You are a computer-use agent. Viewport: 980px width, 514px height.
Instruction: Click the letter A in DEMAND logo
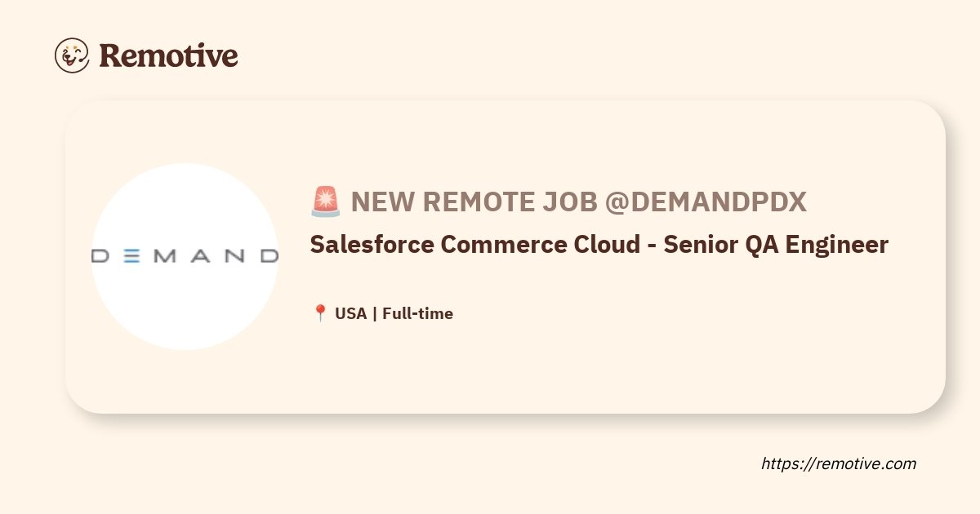click(202, 256)
